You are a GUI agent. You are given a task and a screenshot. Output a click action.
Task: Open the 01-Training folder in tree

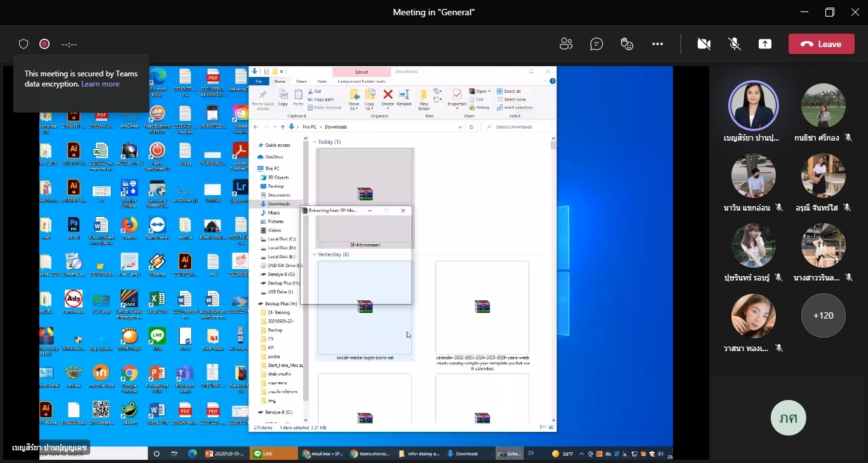(x=275, y=312)
